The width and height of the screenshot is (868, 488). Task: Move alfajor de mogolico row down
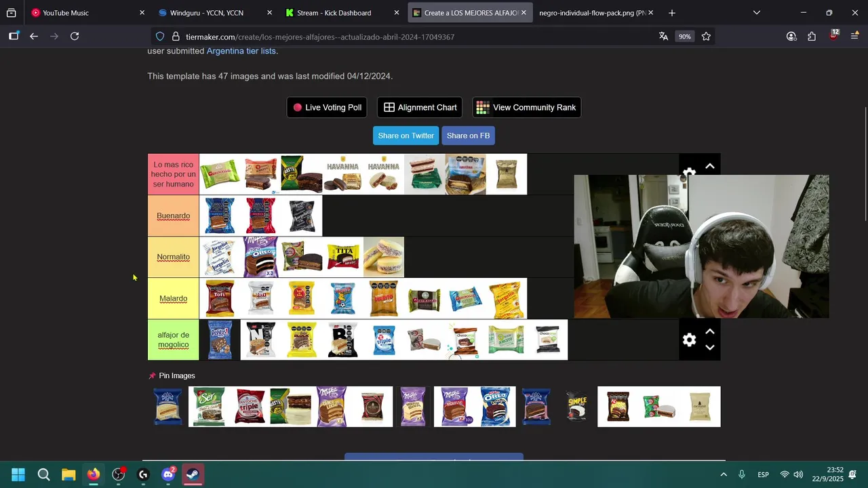(x=710, y=348)
